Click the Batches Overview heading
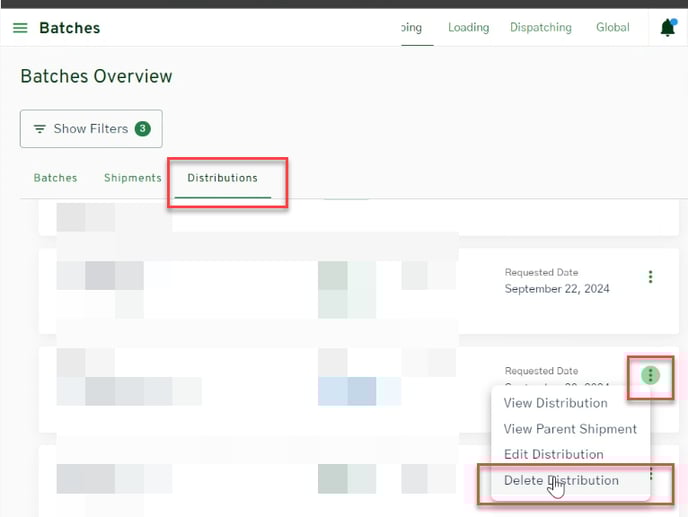This screenshot has height=517, width=688. 96,77
